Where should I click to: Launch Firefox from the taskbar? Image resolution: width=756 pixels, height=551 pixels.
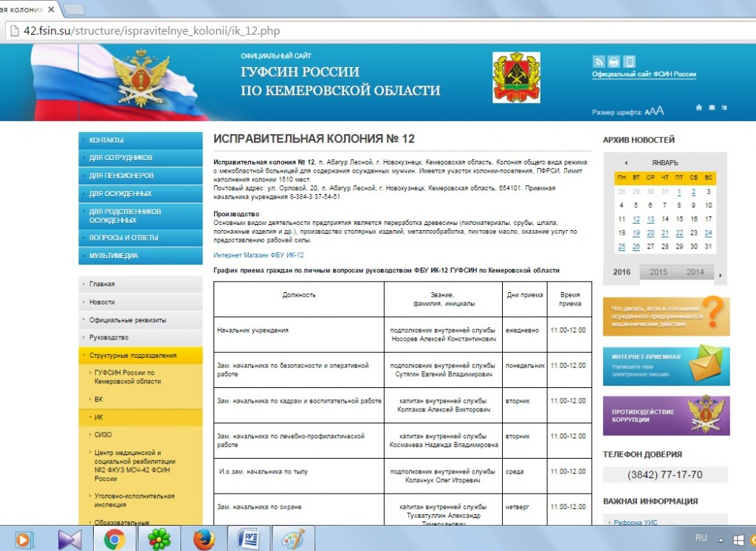(x=205, y=539)
